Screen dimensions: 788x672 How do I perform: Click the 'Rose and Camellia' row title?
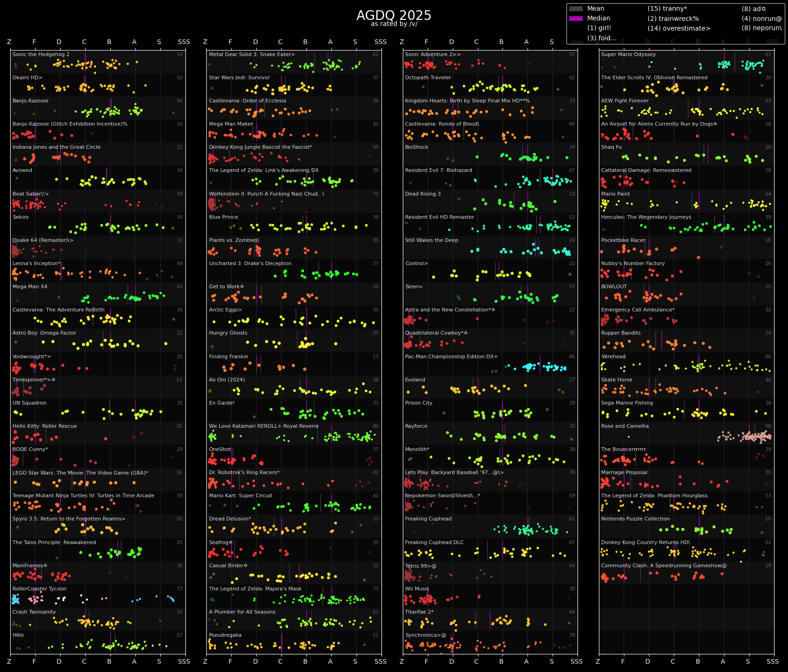(625, 426)
